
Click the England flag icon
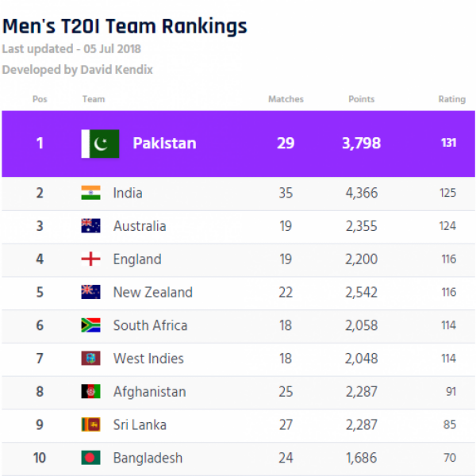pos(90,259)
